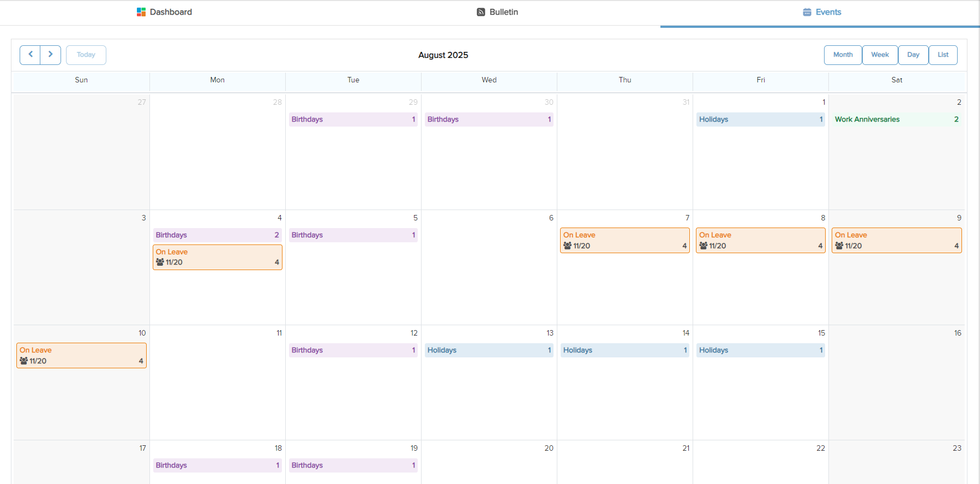This screenshot has height=484, width=980.
Task: Open Birthdays event on Monday August 4
Action: tap(217, 235)
